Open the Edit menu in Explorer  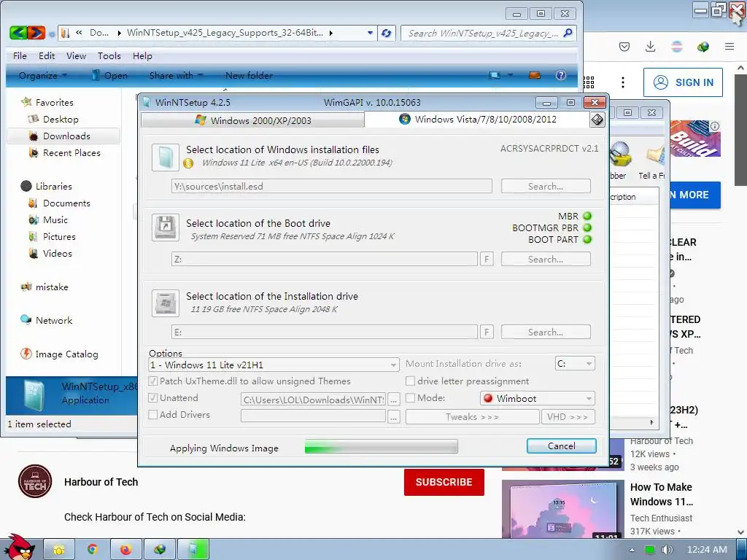(47, 55)
